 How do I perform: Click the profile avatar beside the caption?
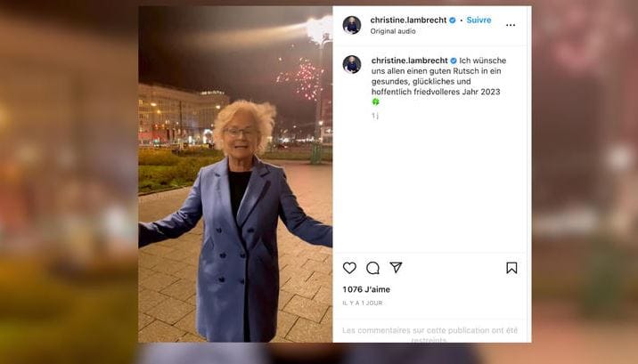tap(352, 64)
